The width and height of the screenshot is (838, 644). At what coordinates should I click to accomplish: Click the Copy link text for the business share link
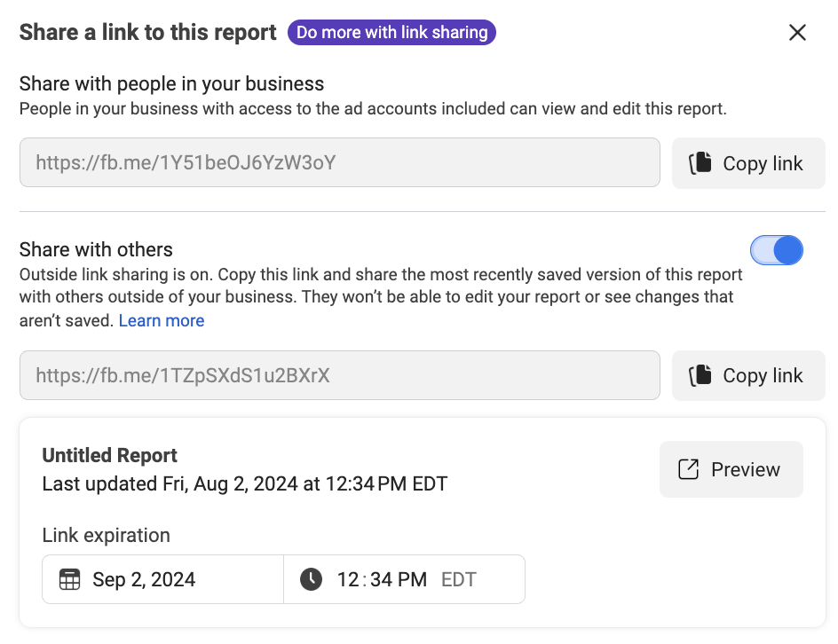click(x=763, y=163)
